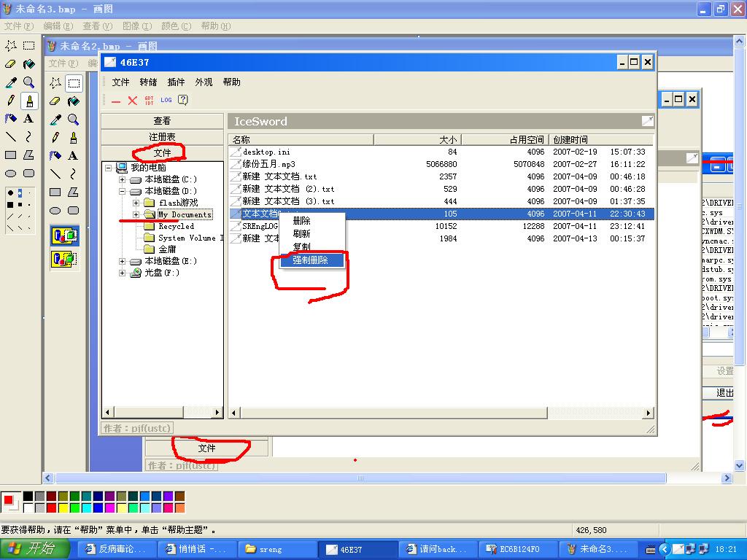The width and height of the screenshot is (747, 560).
Task: Select the Polygon tool in 未命名3.bmp toolbox
Action: [29, 155]
